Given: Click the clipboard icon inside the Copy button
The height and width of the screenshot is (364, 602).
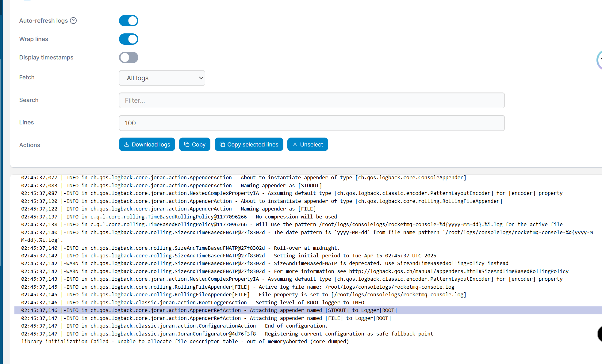Looking at the screenshot, I should click(187, 144).
